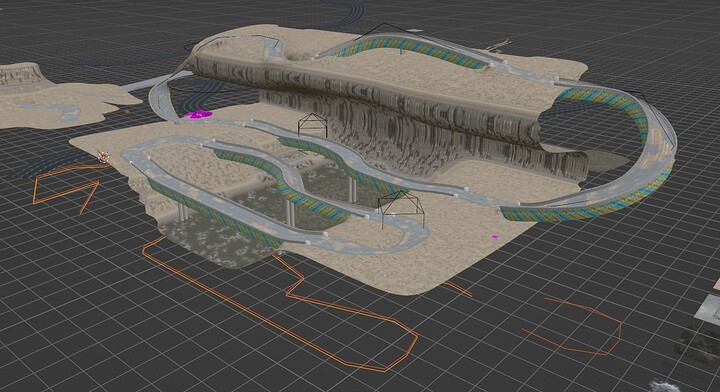720x392 pixels.
Task: Click the orange zigzag path on the left
Action: point(66,188)
